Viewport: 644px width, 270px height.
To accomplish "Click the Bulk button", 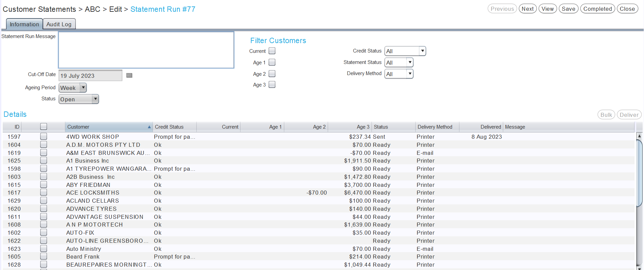I will coord(606,115).
